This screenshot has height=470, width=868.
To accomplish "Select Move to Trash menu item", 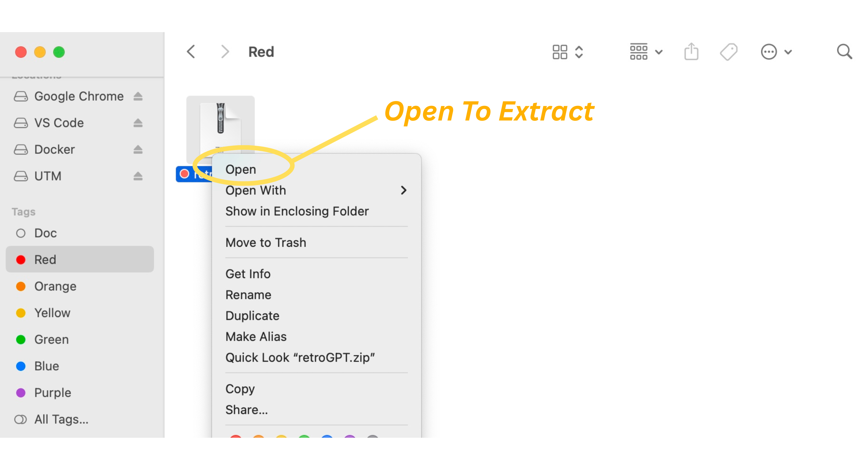I will click(x=266, y=242).
